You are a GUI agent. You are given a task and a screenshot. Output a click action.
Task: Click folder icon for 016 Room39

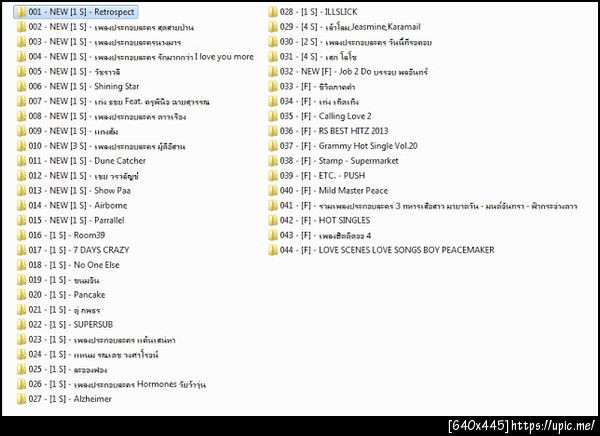[21, 235]
